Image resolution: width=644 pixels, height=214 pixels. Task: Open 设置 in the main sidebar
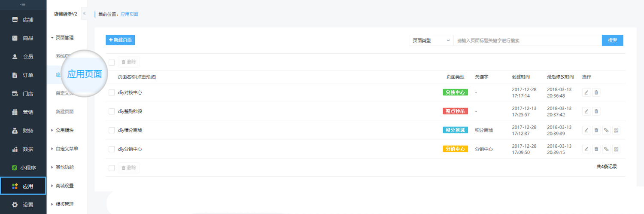click(x=23, y=205)
